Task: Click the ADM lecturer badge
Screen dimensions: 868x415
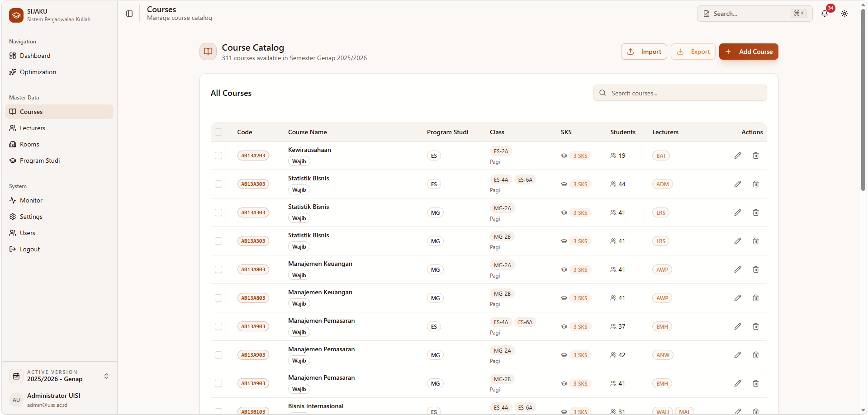Action: coord(663,184)
